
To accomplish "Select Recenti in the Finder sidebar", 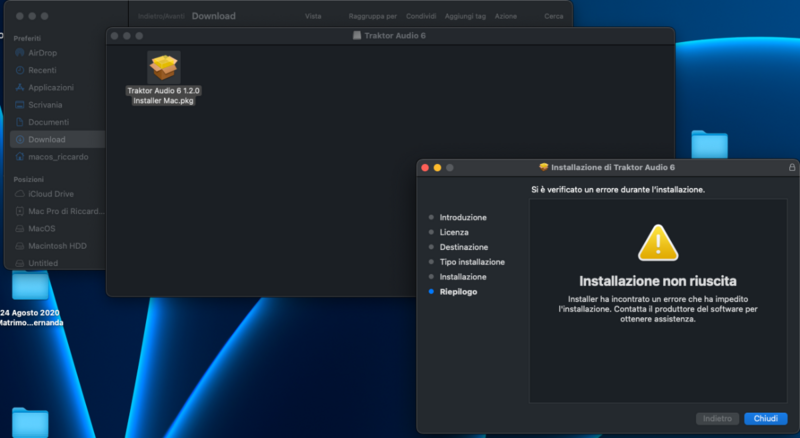I will [42, 70].
